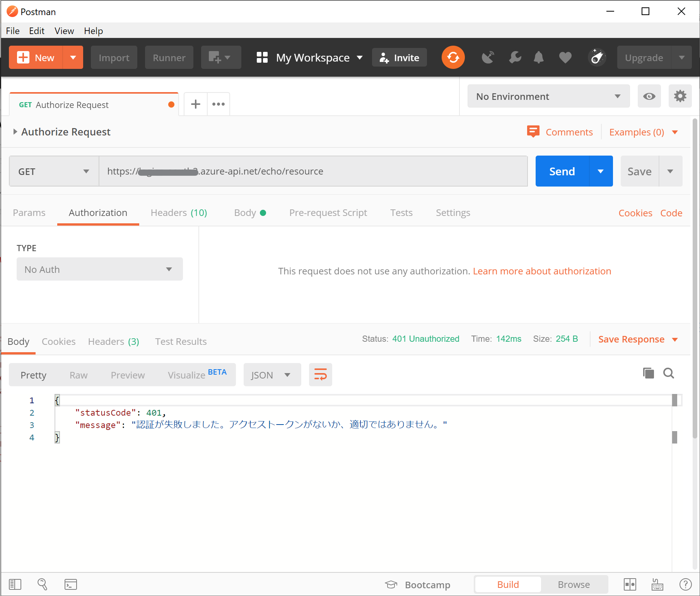Open the No Environment dropdown

pyautogui.click(x=548, y=96)
